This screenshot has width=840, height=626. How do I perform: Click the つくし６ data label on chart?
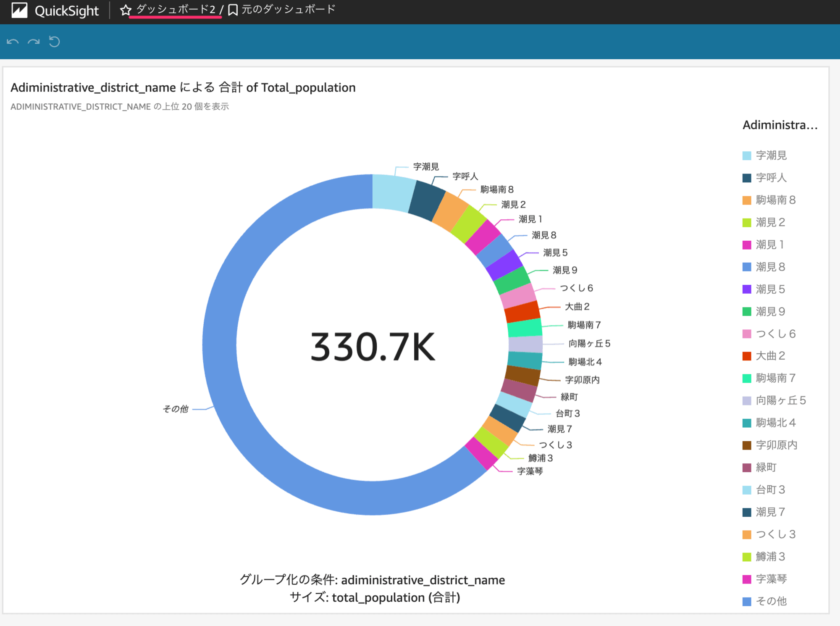(x=577, y=288)
